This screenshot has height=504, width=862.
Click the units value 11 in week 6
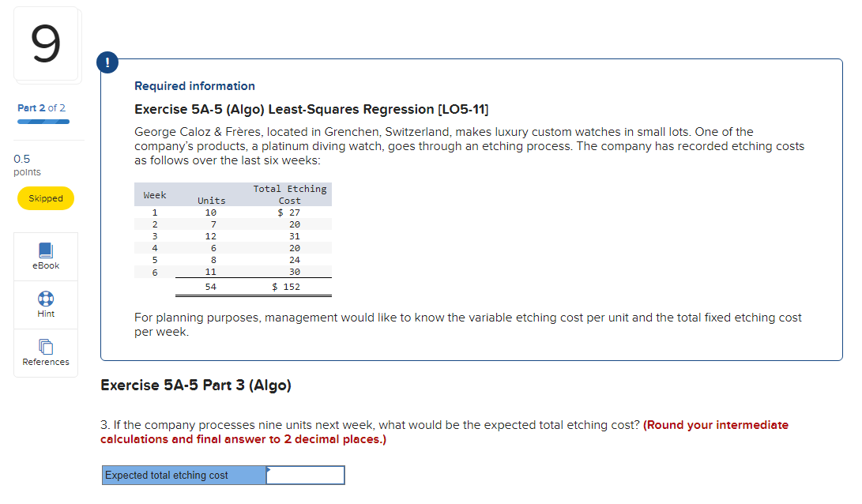tap(210, 272)
